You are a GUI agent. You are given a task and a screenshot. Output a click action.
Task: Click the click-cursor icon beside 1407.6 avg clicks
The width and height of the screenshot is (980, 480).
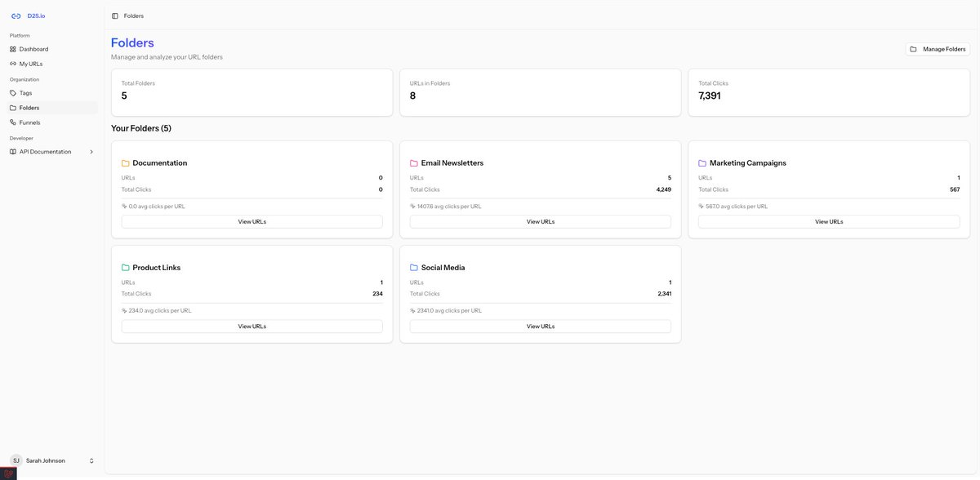click(x=412, y=207)
